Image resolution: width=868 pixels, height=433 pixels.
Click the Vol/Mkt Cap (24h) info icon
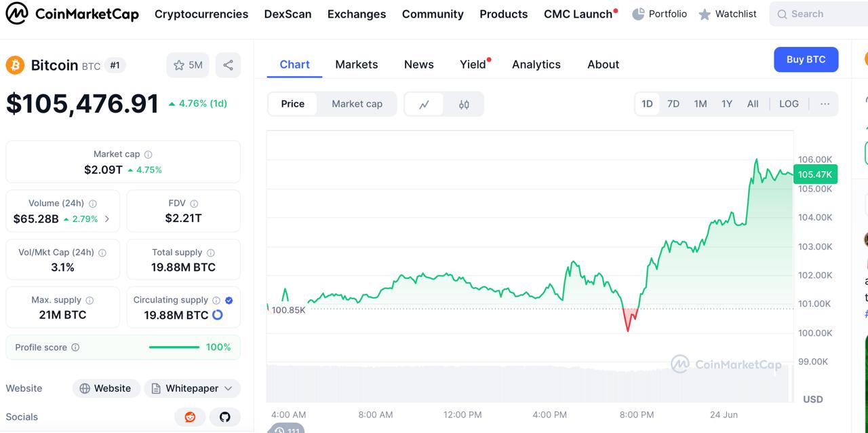pos(102,252)
